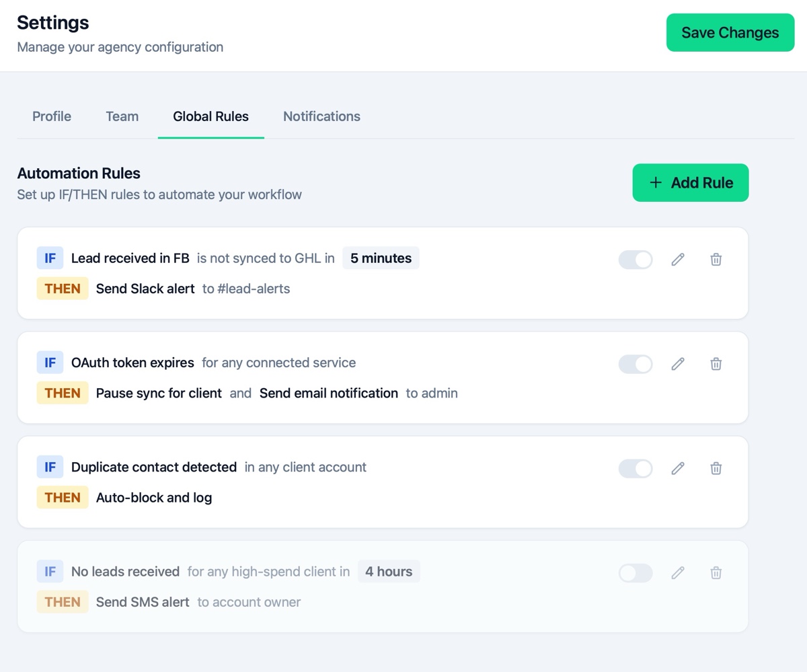The height and width of the screenshot is (672, 807).
Task: Edit the 'Lead received in FB' rule
Action: click(x=677, y=259)
